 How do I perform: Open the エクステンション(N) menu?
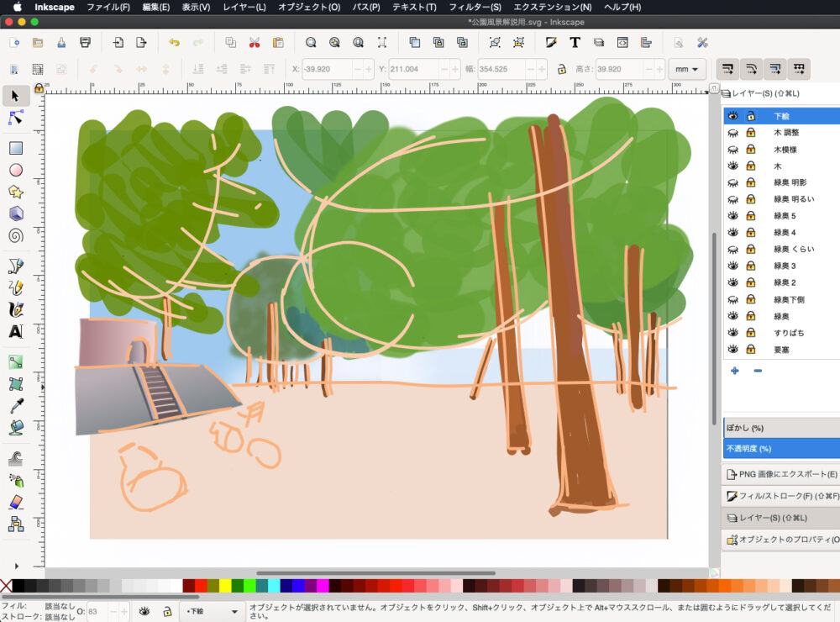[x=552, y=7]
